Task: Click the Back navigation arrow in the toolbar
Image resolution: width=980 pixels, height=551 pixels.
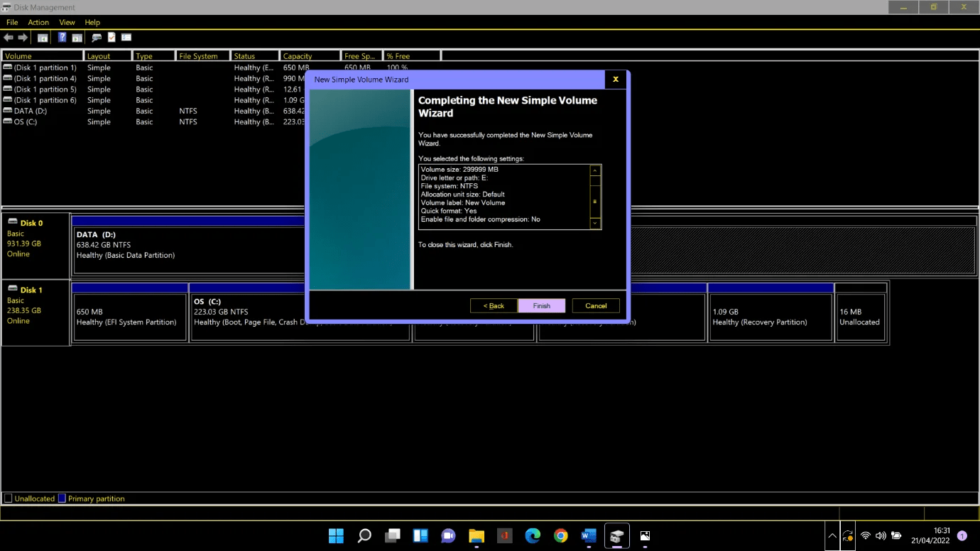Action: click(x=9, y=37)
